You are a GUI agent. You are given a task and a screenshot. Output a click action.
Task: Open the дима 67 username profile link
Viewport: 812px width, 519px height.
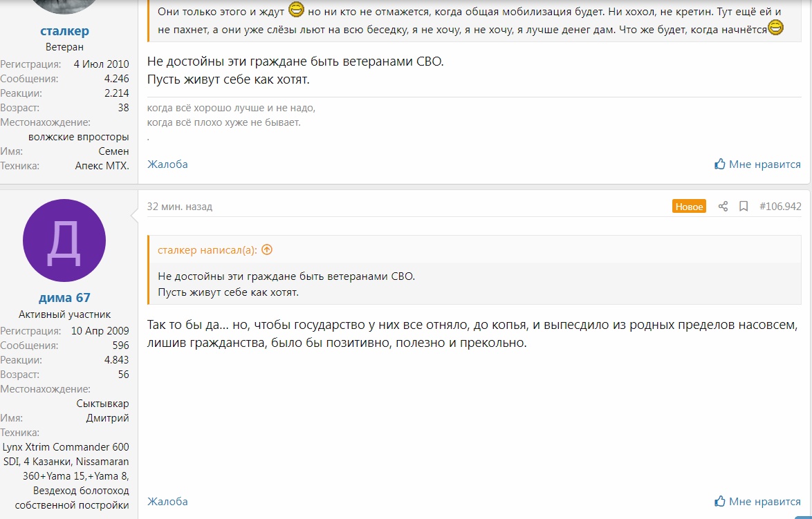click(65, 298)
